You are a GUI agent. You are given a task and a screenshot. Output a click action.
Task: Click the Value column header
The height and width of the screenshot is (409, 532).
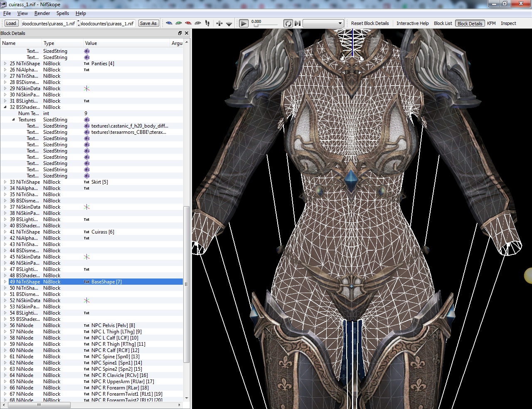[126, 43]
